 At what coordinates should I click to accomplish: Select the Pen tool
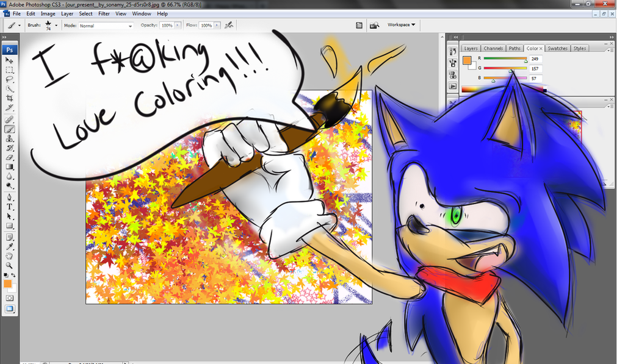tap(10, 198)
